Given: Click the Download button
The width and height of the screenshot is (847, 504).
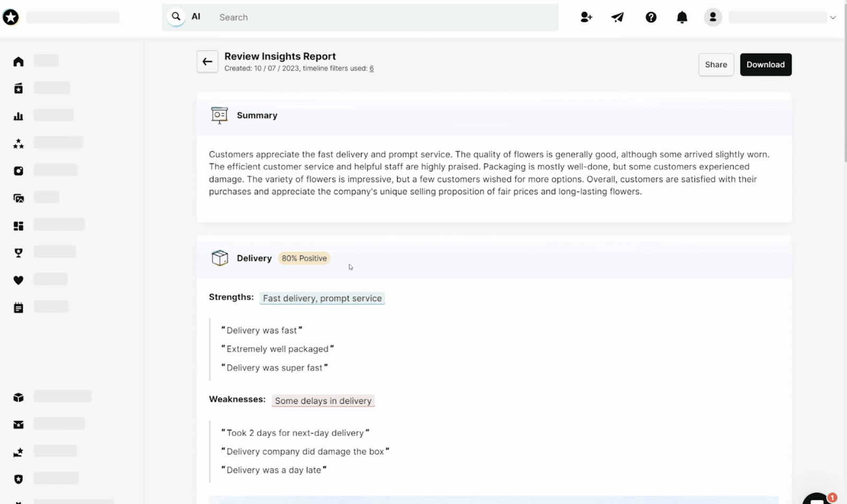Looking at the screenshot, I should tap(765, 65).
